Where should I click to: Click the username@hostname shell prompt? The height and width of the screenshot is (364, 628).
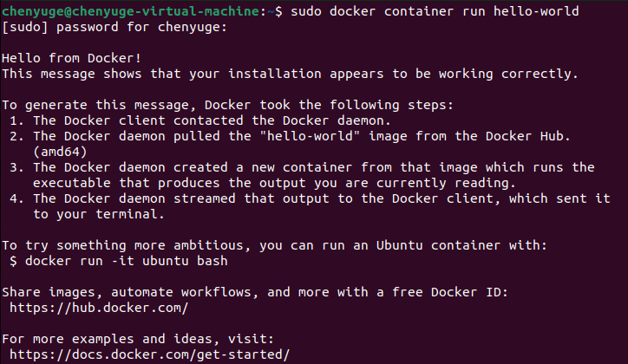click(x=131, y=11)
